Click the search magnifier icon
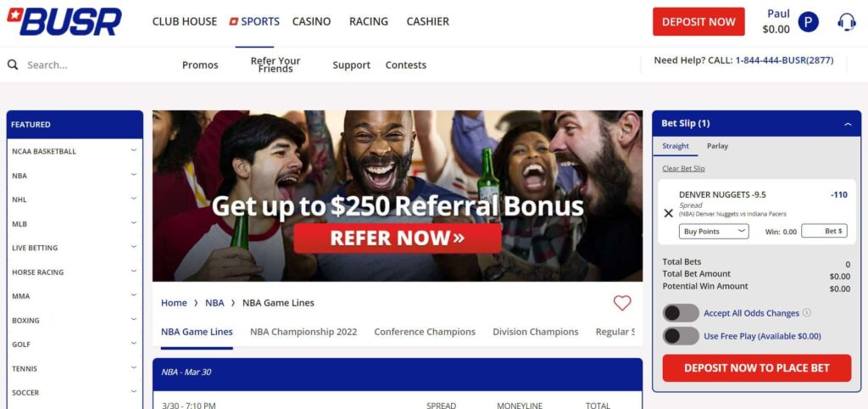The image size is (868, 409). [x=13, y=64]
